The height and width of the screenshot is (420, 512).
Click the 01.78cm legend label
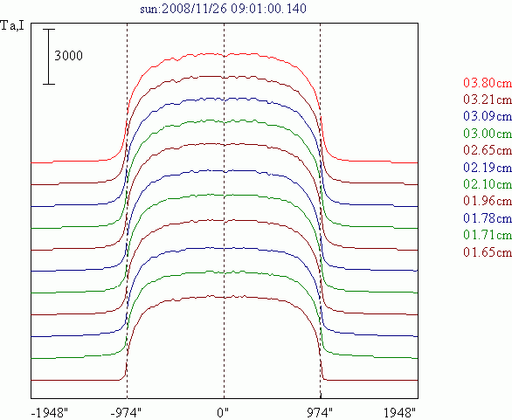tap(488, 218)
